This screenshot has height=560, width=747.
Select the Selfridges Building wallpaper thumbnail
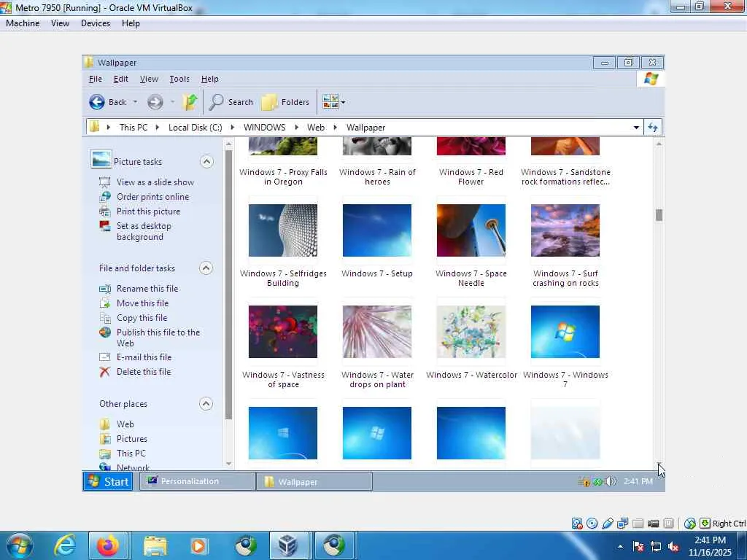pyautogui.click(x=283, y=230)
